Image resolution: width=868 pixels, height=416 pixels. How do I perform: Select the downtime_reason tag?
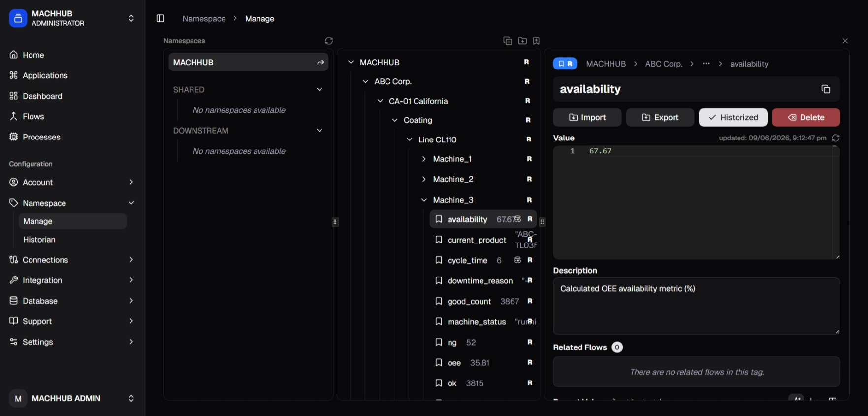483,281
